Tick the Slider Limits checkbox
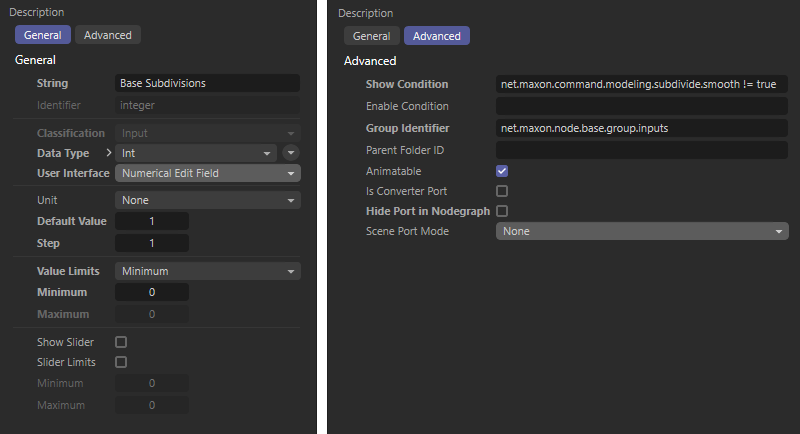Image resolution: width=800 pixels, height=434 pixels. pyautogui.click(x=121, y=362)
